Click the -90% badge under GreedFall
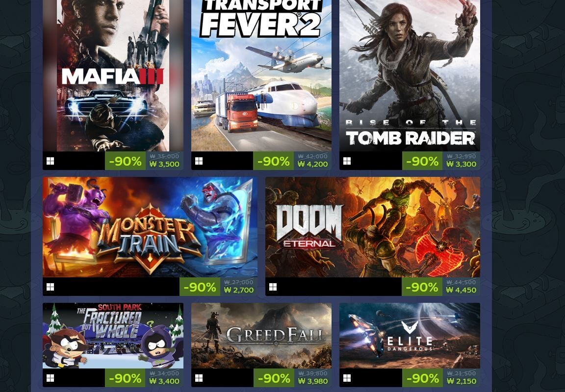 click(x=274, y=378)
